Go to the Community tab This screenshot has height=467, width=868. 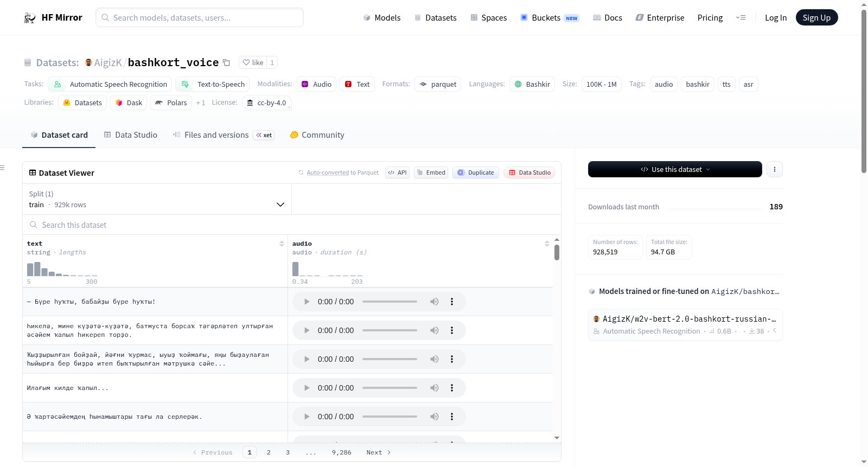[x=317, y=135]
